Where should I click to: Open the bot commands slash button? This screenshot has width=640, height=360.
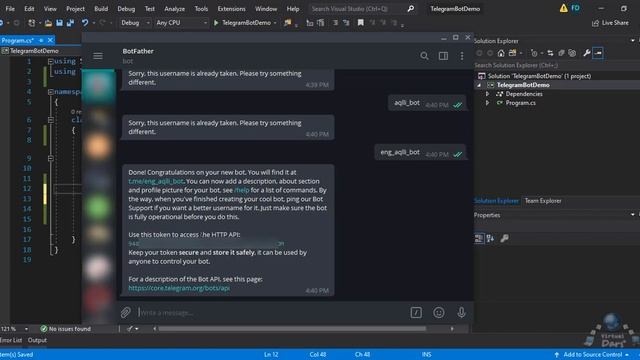(x=416, y=313)
